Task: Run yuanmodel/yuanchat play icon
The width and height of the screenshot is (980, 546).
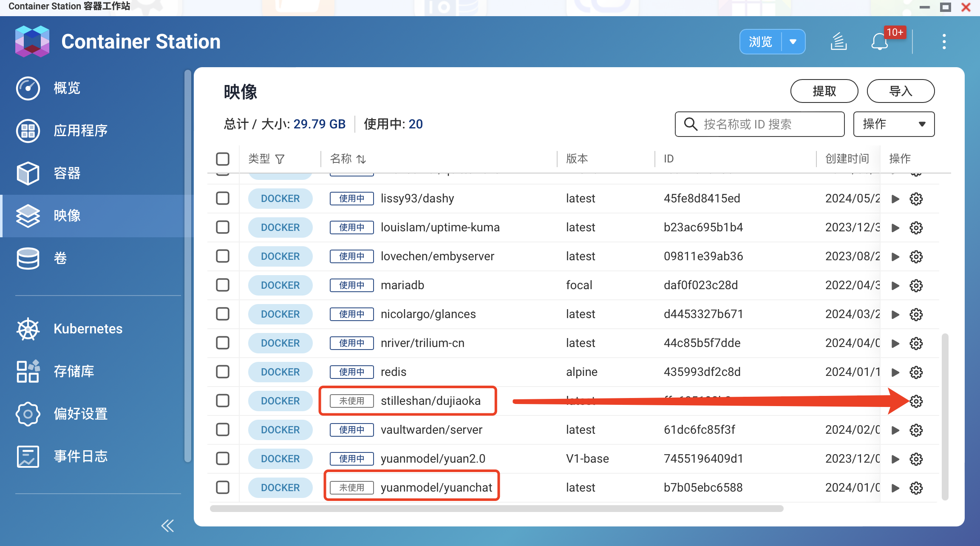Action: (895, 488)
